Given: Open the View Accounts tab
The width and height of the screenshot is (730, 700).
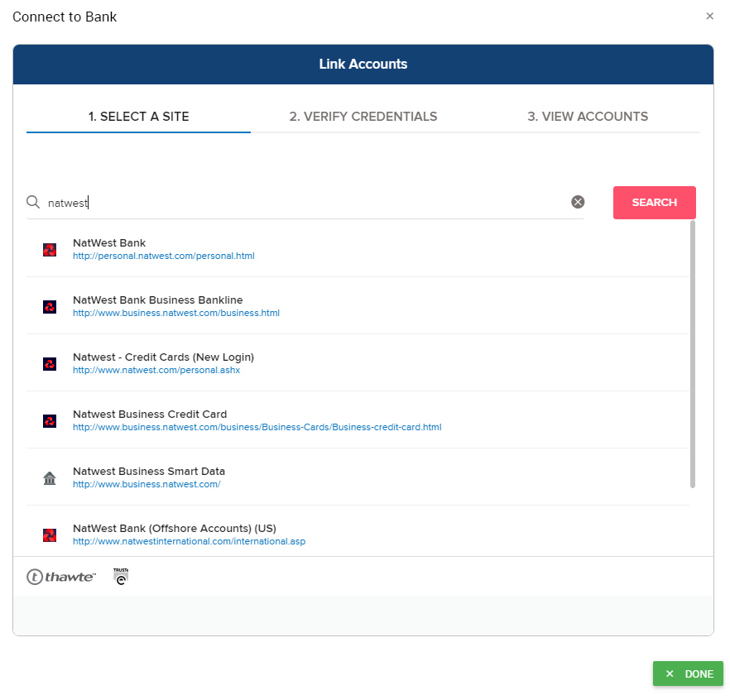Looking at the screenshot, I should pyautogui.click(x=588, y=117).
